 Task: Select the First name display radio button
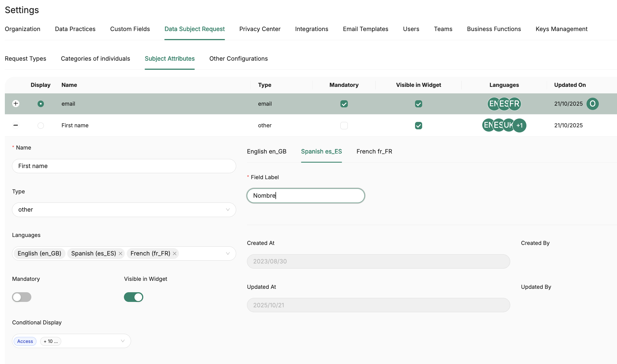pos(41,125)
